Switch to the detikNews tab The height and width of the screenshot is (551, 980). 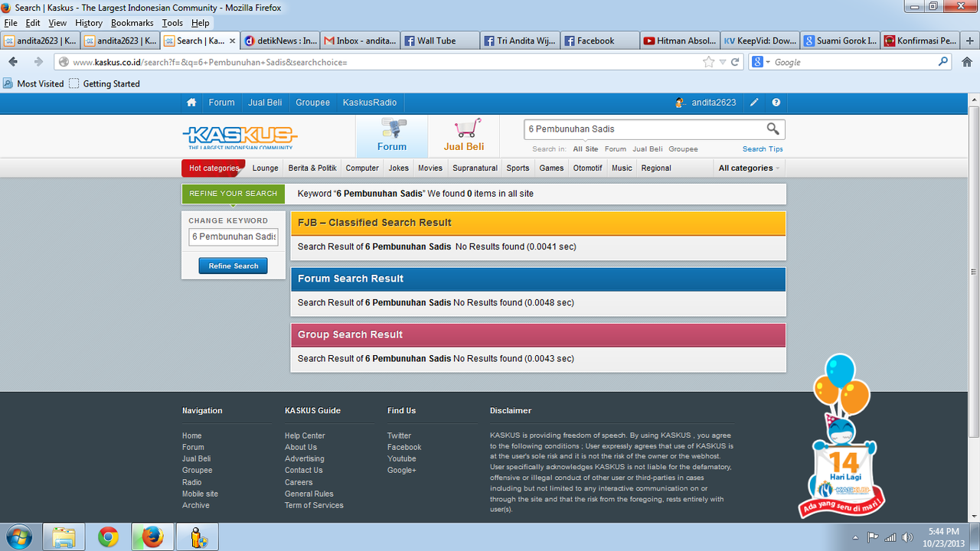point(279,41)
